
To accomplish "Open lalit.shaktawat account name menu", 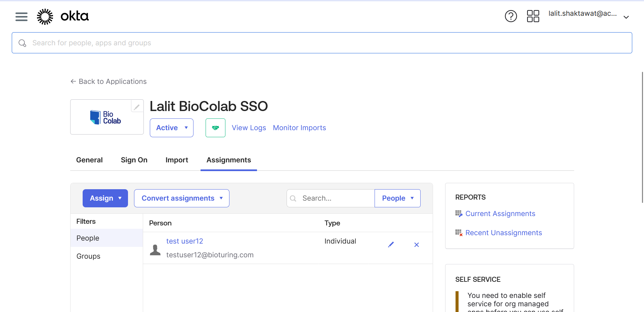I will (583, 13).
